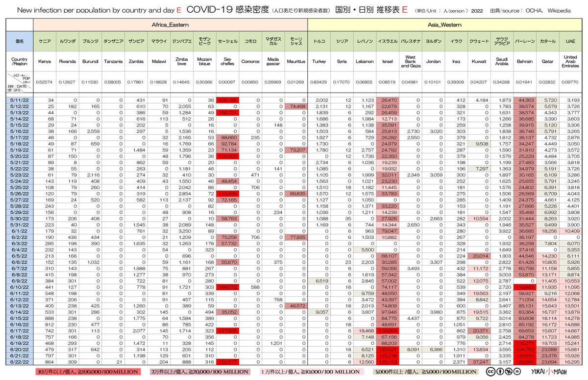Viewport: 588px width, 380px height.
Task: Select the Qatar column header
Action: pyautogui.click(x=548, y=62)
